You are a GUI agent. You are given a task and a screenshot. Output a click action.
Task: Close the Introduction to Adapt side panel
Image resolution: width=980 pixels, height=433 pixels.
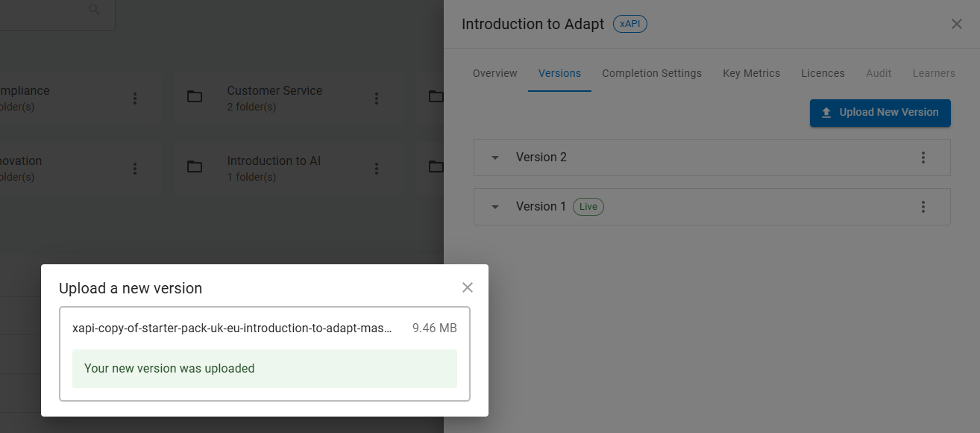click(x=957, y=24)
